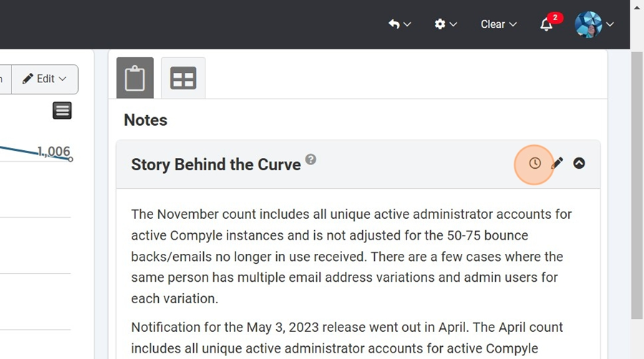Switch to the clipboard notes tab
This screenshot has width=644, height=359.
135,78
